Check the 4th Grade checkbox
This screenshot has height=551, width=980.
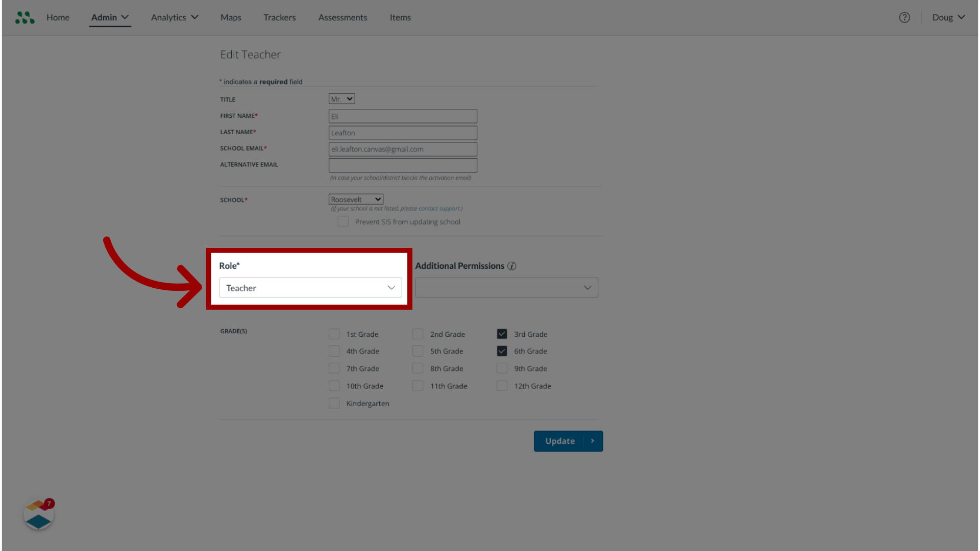334,351
